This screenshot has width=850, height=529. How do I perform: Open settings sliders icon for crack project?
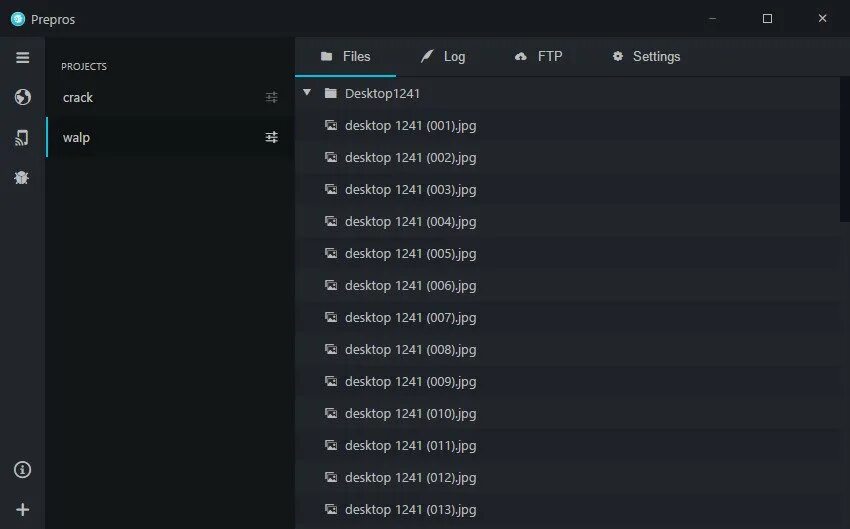pos(272,98)
